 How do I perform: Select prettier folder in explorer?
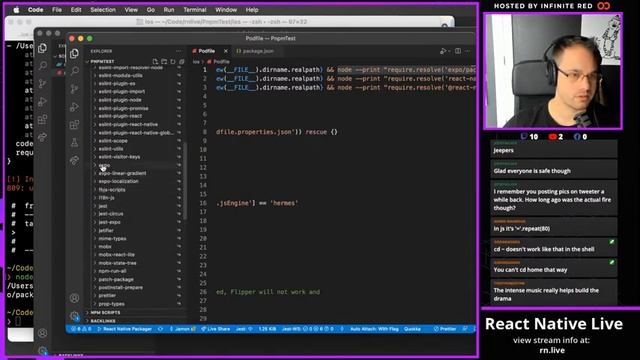tap(135, 296)
